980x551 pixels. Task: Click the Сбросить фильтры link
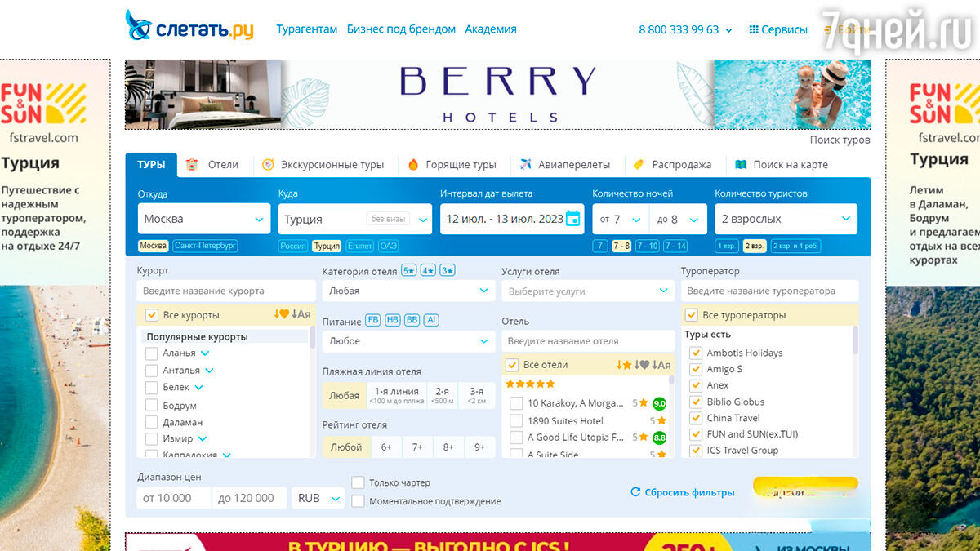coord(690,492)
